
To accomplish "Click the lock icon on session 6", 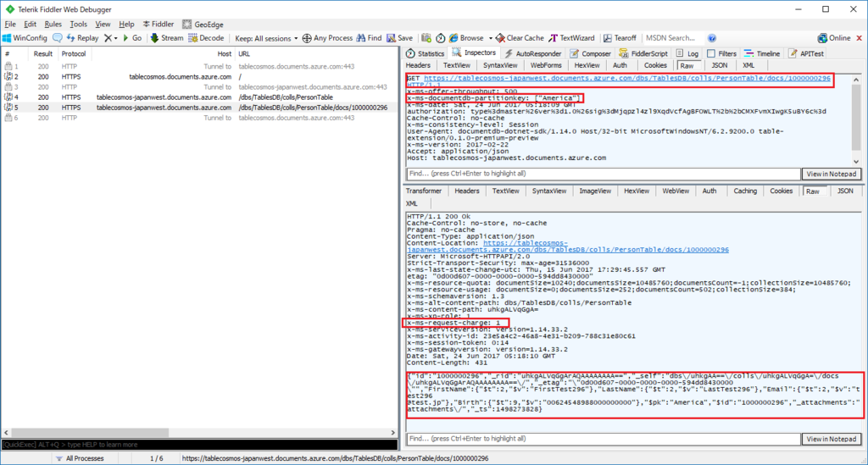I will tap(8, 118).
